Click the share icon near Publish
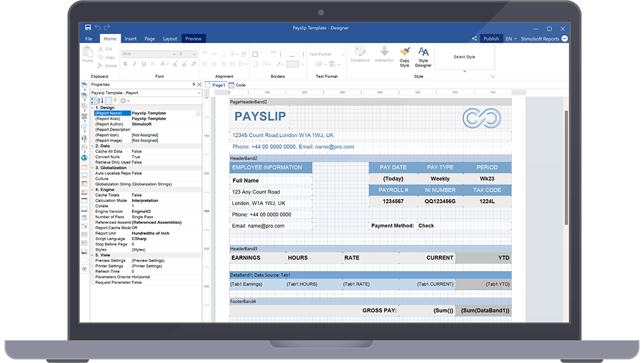 (475, 38)
